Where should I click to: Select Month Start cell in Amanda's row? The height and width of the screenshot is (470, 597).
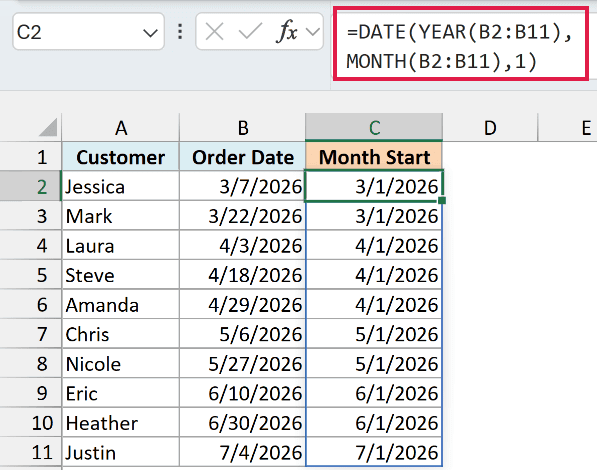tap(374, 304)
